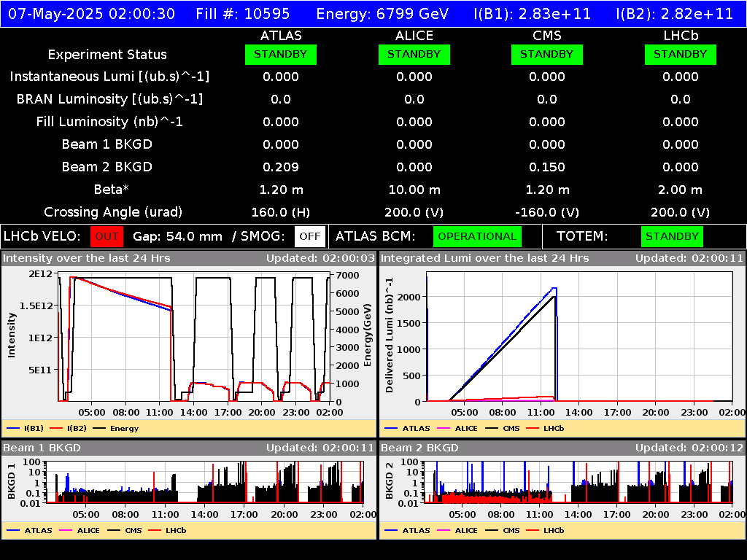Click the Beam 1 BKGD chart title
The width and height of the screenshot is (747, 560).
42,448
